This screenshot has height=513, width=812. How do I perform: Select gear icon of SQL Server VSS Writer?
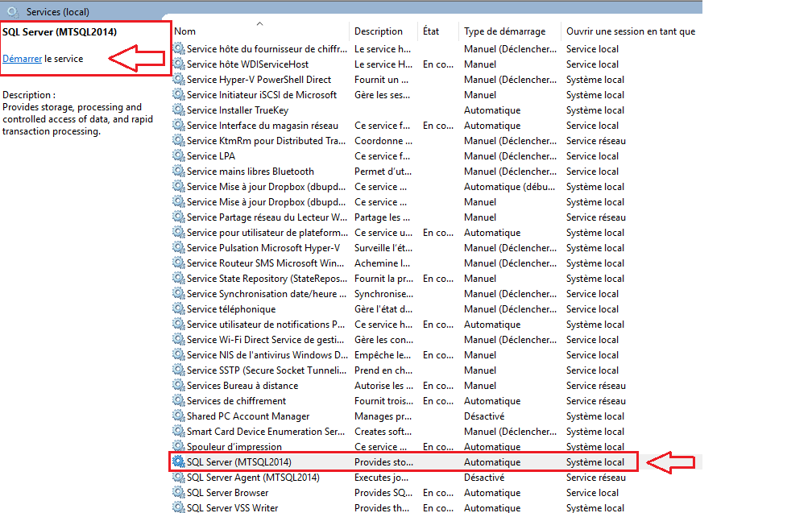[x=179, y=507]
